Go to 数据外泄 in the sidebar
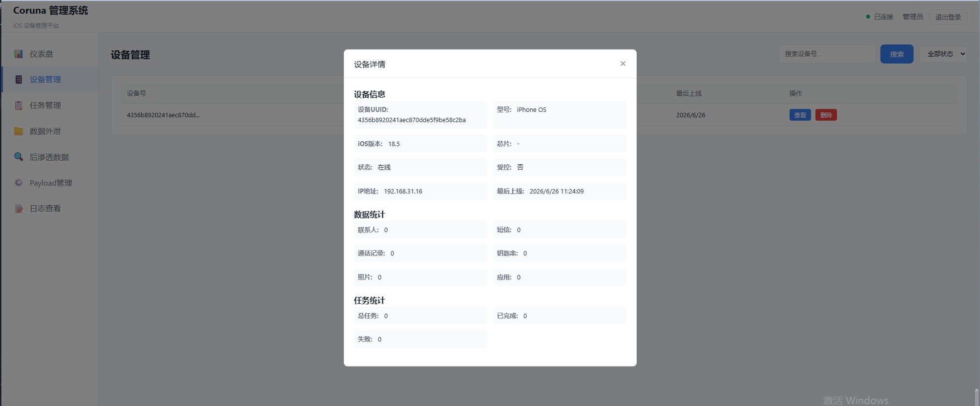Image resolution: width=980 pixels, height=406 pixels. [50, 131]
